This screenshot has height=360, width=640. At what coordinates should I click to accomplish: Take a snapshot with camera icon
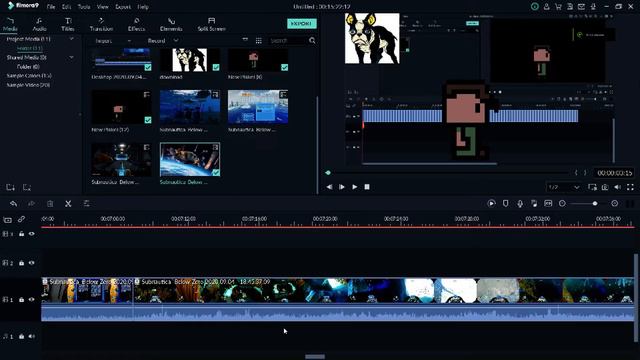[605, 187]
